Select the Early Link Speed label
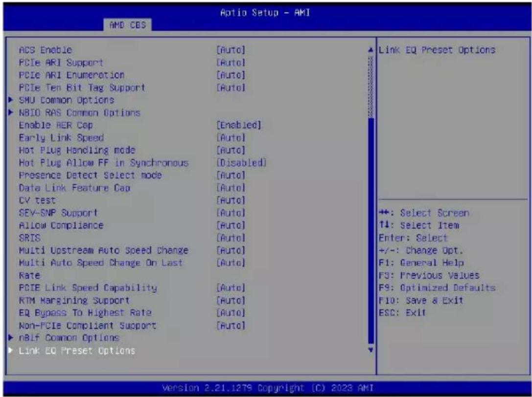532x397 pixels. tap(61, 138)
